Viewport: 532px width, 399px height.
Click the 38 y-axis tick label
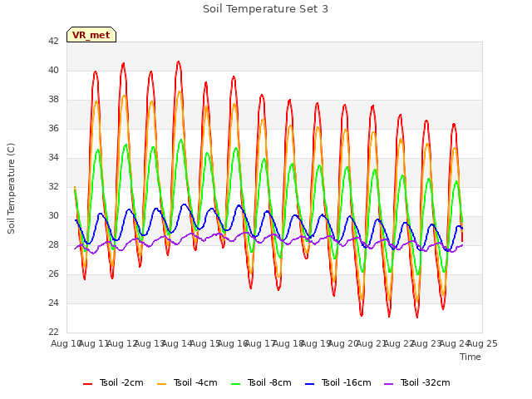53,100
